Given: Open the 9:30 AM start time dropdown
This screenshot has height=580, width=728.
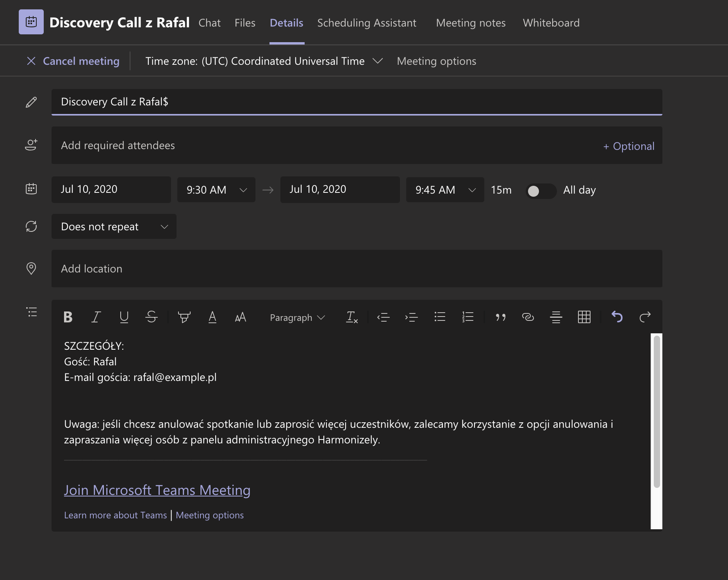Looking at the screenshot, I should point(216,190).
